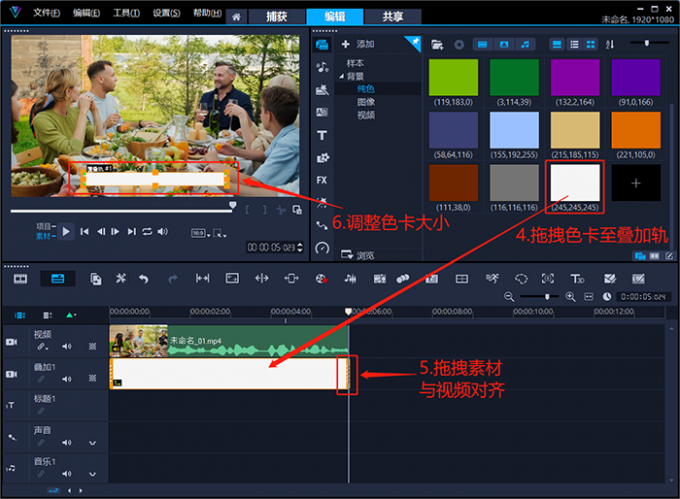The image size is (680, 499).
Task: Collapse the 背景 tree node
Action: click(342, 76)
